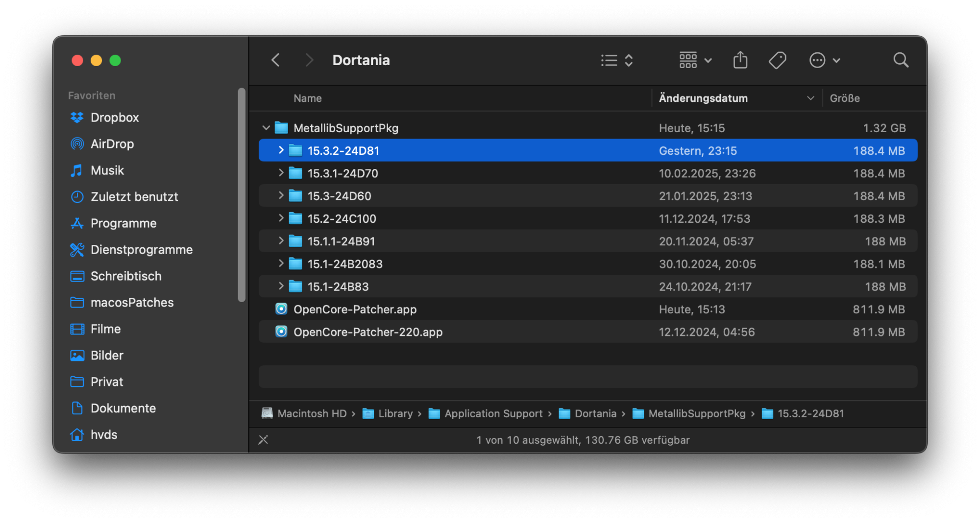Go forward with the toolbar arrow

tap(309, 60)
